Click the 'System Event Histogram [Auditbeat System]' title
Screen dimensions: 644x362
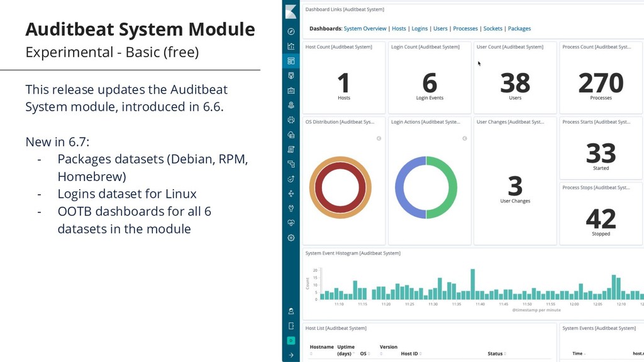[353, 253]
